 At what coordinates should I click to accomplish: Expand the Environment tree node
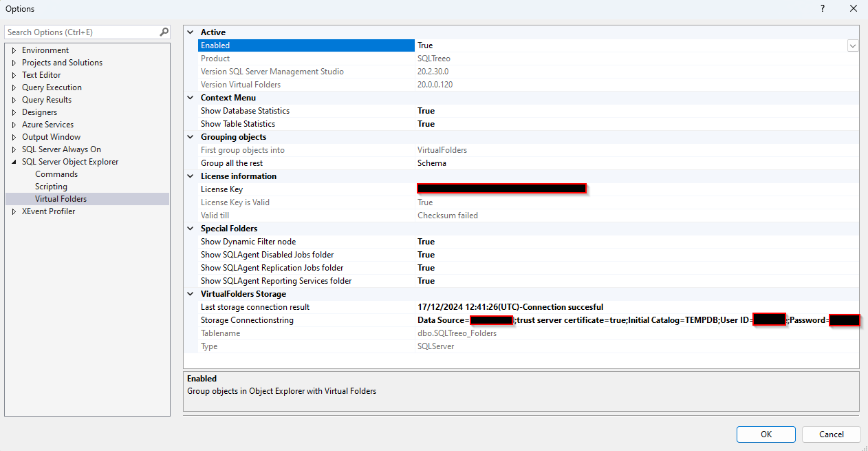[14, 50]
